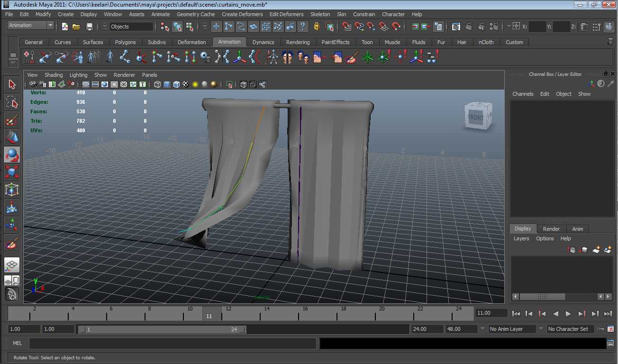Click the Set Key shelf icon
618x364 pixels.
(x=29, y=57)
